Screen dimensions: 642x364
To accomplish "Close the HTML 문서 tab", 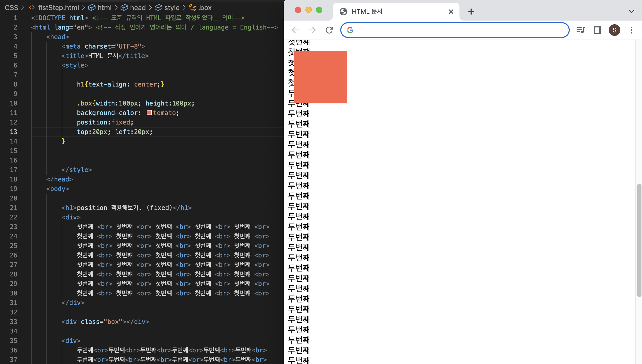I will pos(451,12).
